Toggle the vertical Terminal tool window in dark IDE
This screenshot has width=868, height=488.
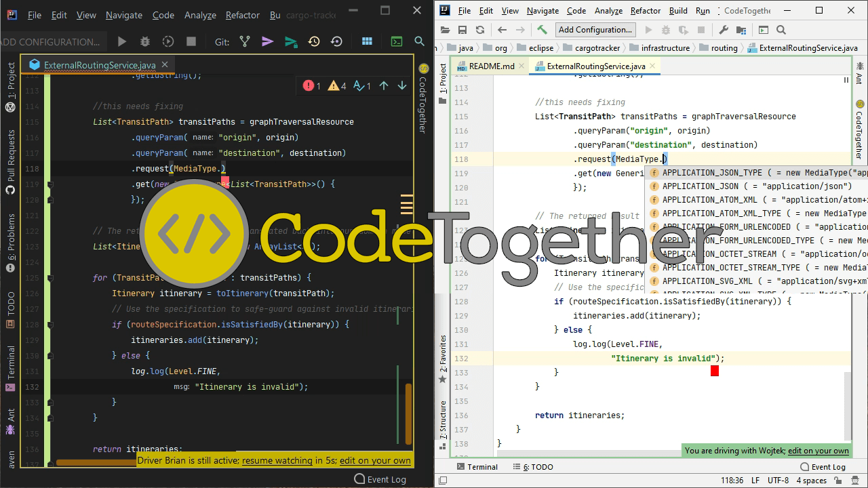[10, 369]
